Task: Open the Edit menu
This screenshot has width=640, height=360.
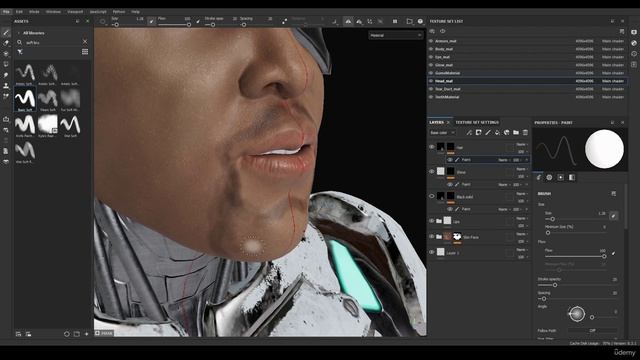Action: [19, 12]
